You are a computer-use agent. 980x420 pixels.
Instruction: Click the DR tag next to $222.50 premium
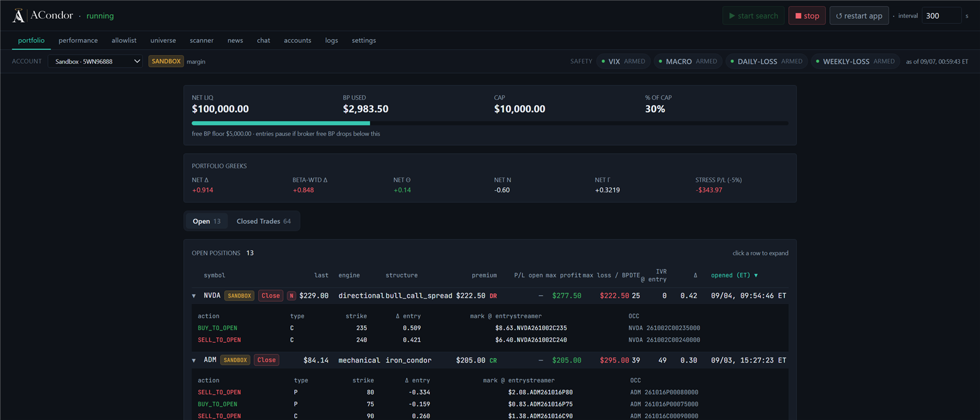pos(493,296)
